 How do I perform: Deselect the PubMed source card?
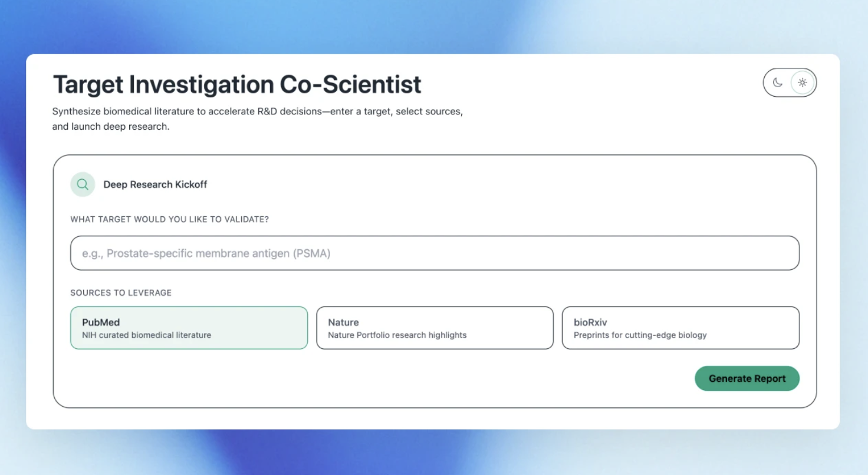tap(189, 328)
